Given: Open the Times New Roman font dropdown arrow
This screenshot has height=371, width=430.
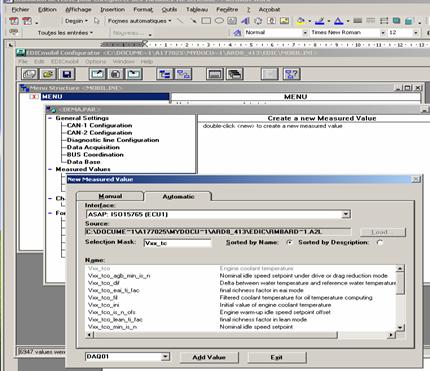Looking at the screenshot, I should click(x=383, y=33).
